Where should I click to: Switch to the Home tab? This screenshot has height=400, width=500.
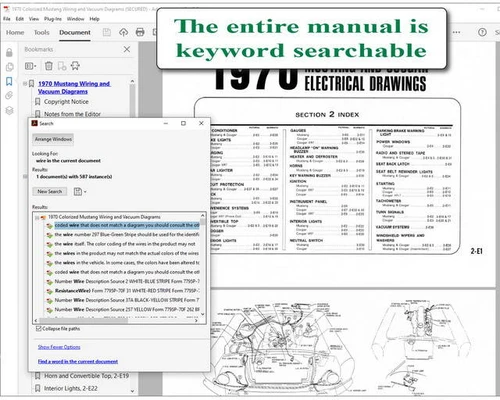[x=15, y=32]
